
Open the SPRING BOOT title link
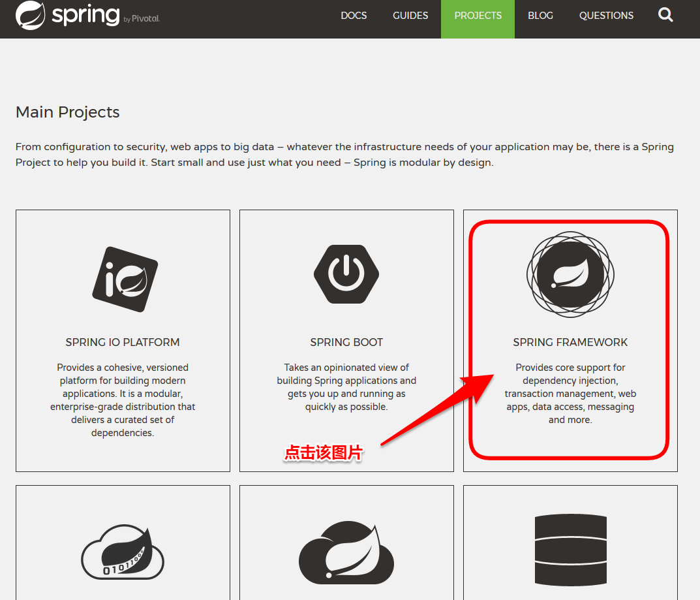(x=346, y=342)
